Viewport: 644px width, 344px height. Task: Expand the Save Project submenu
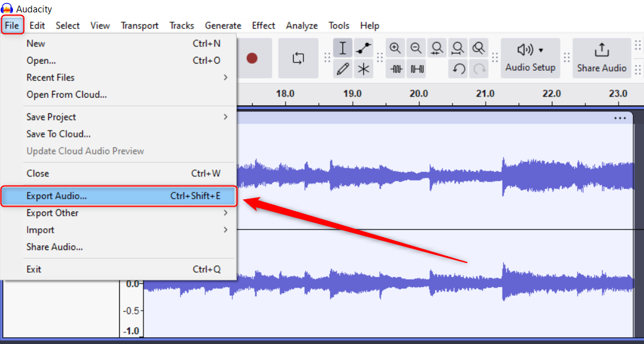119,117
